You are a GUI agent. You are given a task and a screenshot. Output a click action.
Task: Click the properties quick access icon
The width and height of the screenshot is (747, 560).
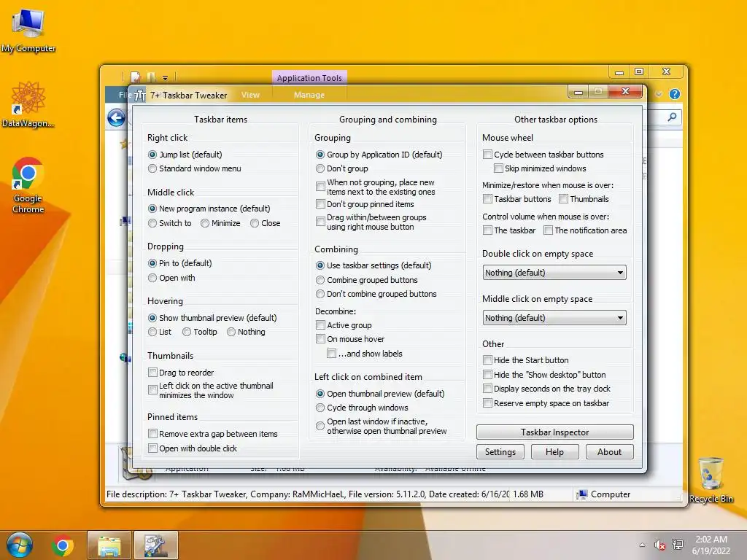[x=135, y=77]
